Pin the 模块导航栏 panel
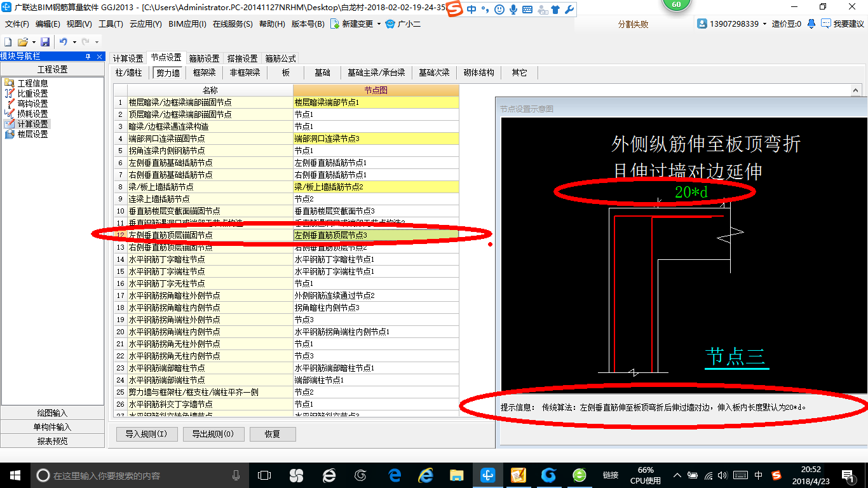The height and width of the screenshot is (488, 868). pyautogui.click(x=88, y=57)
